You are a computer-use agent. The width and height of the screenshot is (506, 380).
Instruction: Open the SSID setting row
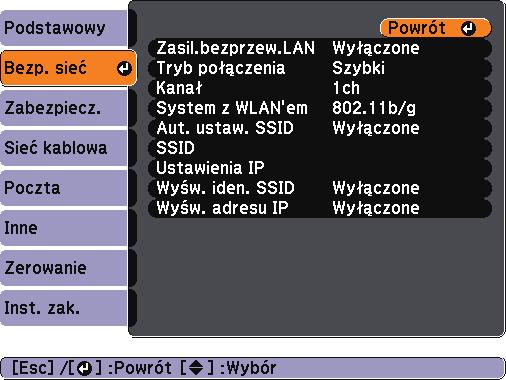(320, 148)
